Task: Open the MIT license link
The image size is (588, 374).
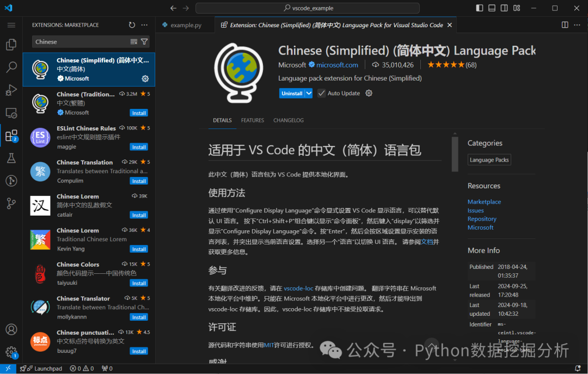Action: tap(269, 345)
